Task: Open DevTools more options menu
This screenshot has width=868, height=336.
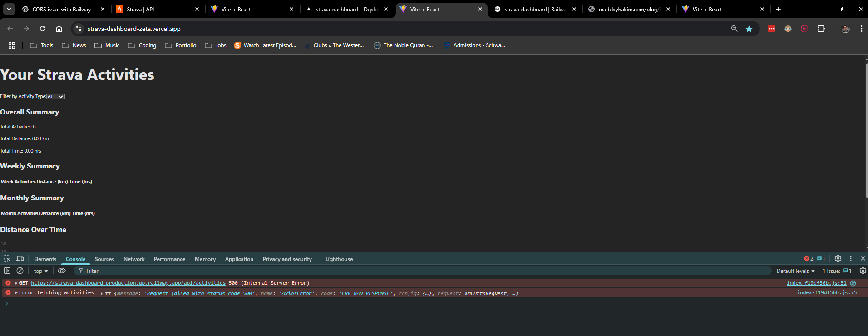Action: (851, 258)
